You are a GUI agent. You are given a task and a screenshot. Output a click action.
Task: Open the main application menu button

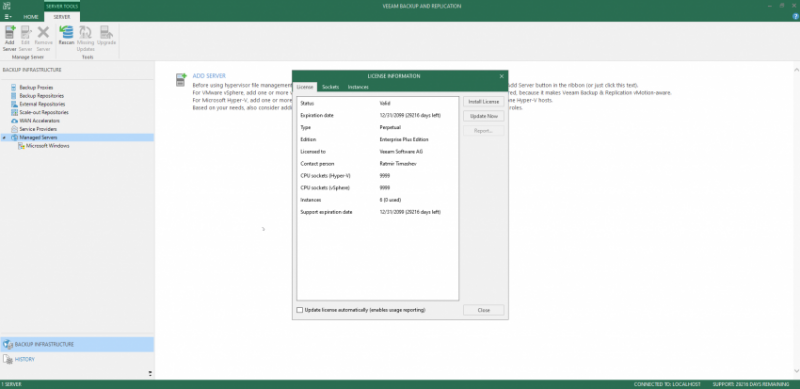tap(8, 17)
